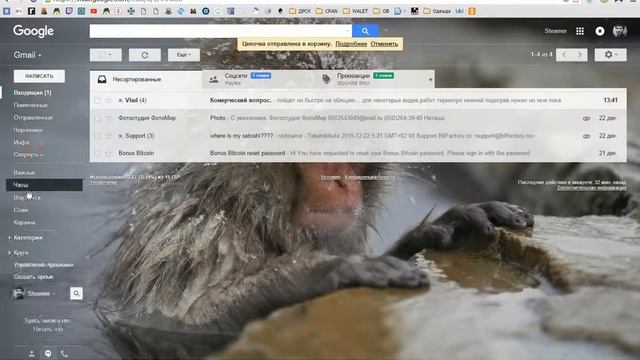The height and width of the screenshot is (360, 640).
Task: Open the Google apps grid
Action: pyautogui.click(x=580, y=31)
